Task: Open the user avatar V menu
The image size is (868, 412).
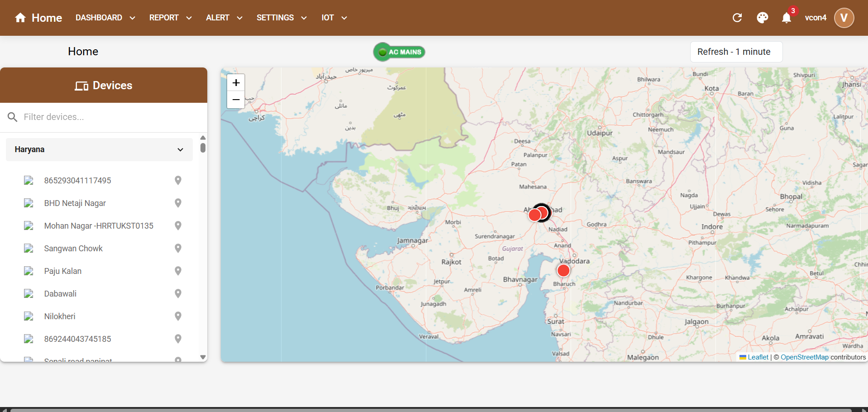Action: point(844,18)
